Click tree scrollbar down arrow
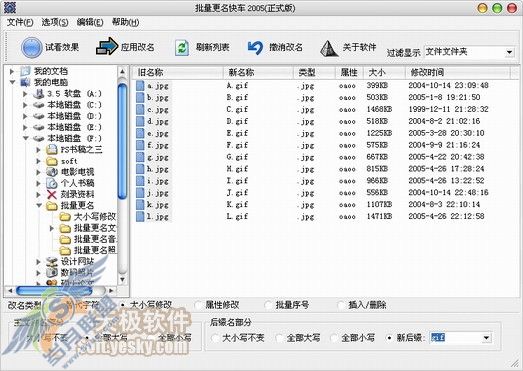The height and width of the screenshot is (371, 523). click(x=122, y=280)
